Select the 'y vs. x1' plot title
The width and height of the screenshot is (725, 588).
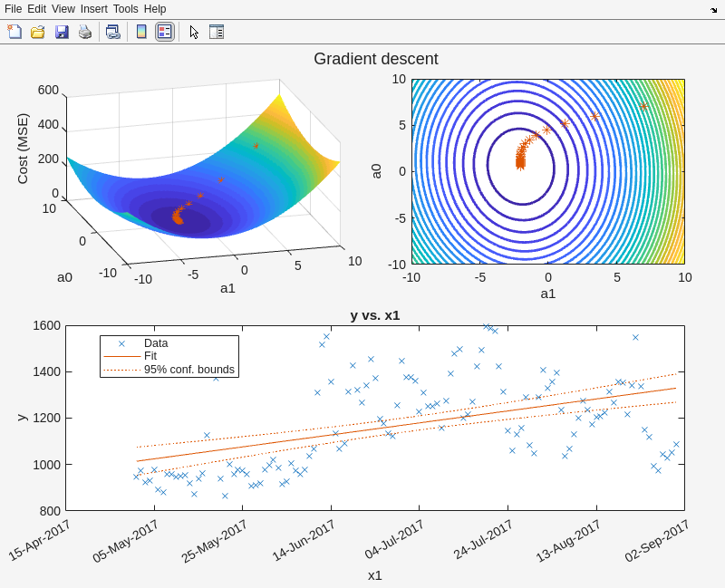point(374,315)
